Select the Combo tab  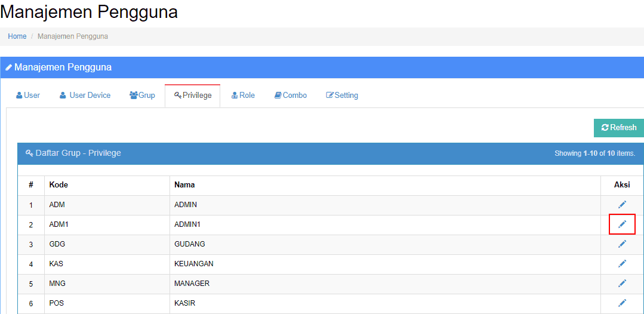click(x=291, y=96)
